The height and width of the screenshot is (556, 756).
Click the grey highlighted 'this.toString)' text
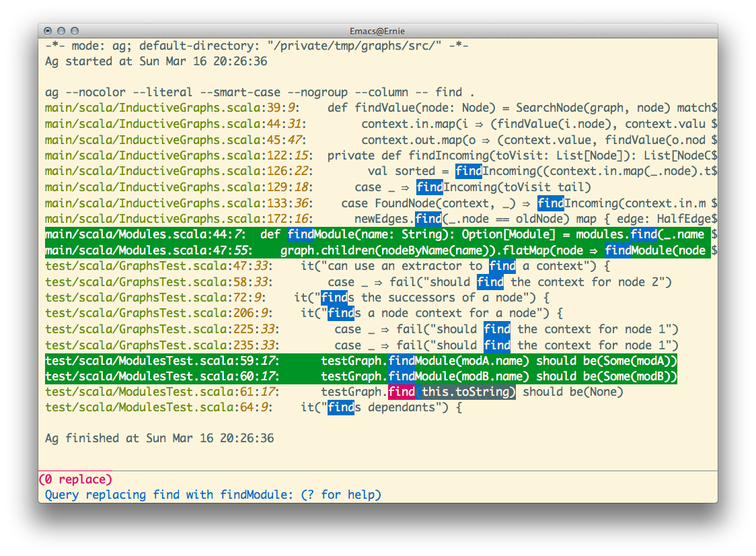click(469, 392)
